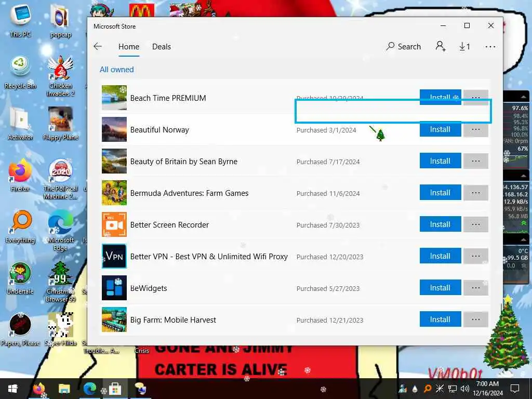Screen dimensions: 532x399
Task: Open the Better Screen Recorder app icon
Action: [114, 224]
